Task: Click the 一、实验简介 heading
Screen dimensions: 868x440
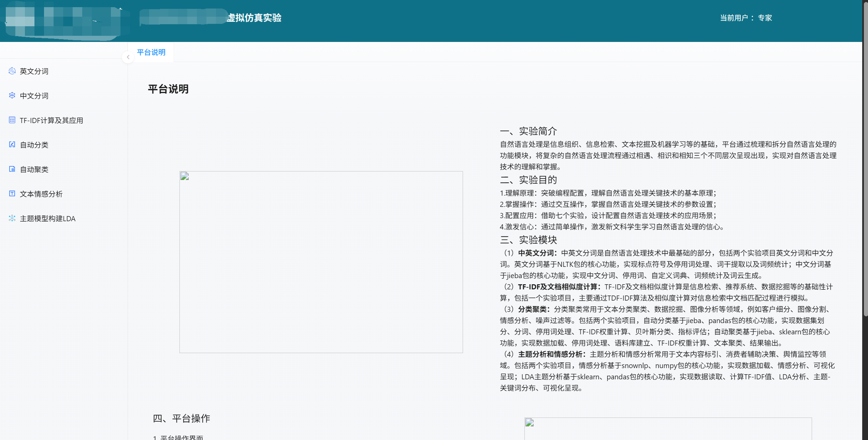Action: coord(529,131)
